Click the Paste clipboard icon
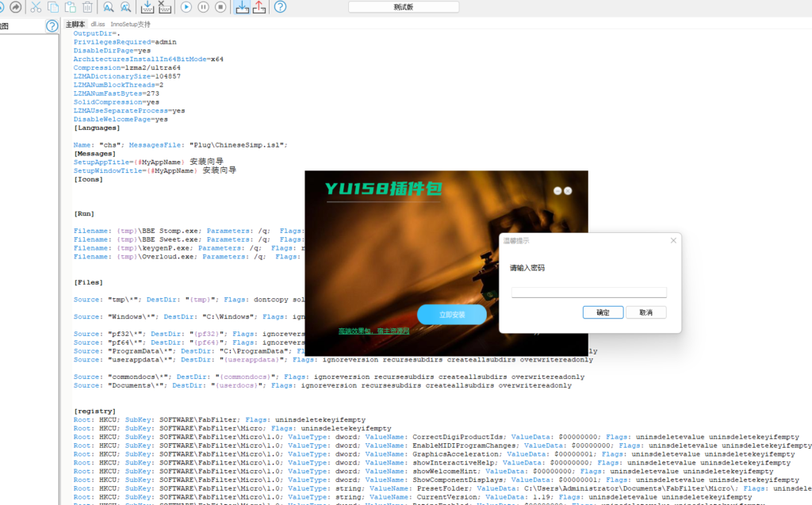Screen dimensions: 812x505 tap(71, 7)
